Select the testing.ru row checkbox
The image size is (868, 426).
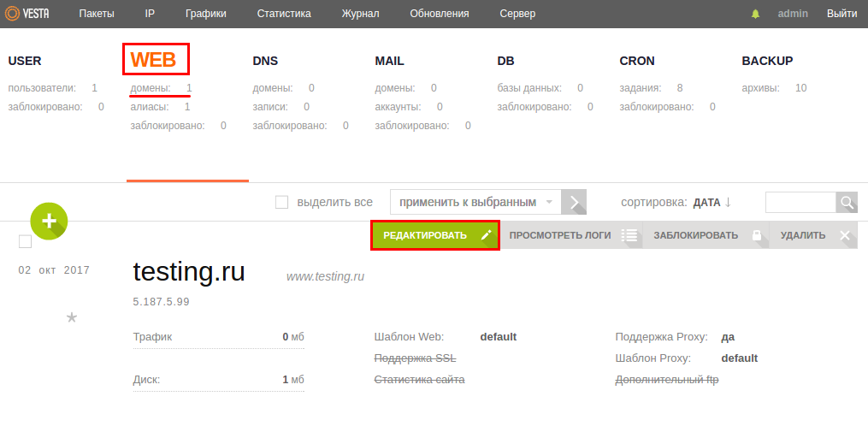[26, 241]
